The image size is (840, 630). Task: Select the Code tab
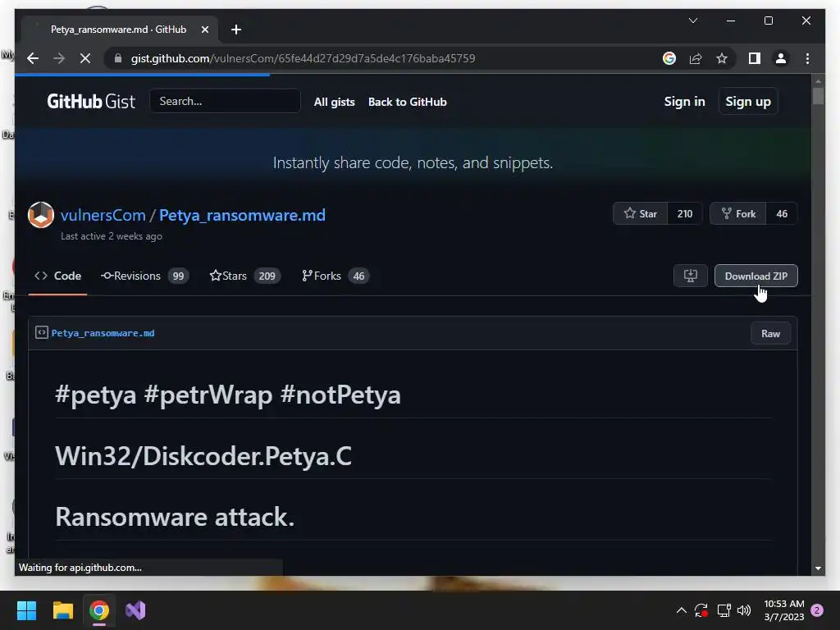[x=58, y=276]
